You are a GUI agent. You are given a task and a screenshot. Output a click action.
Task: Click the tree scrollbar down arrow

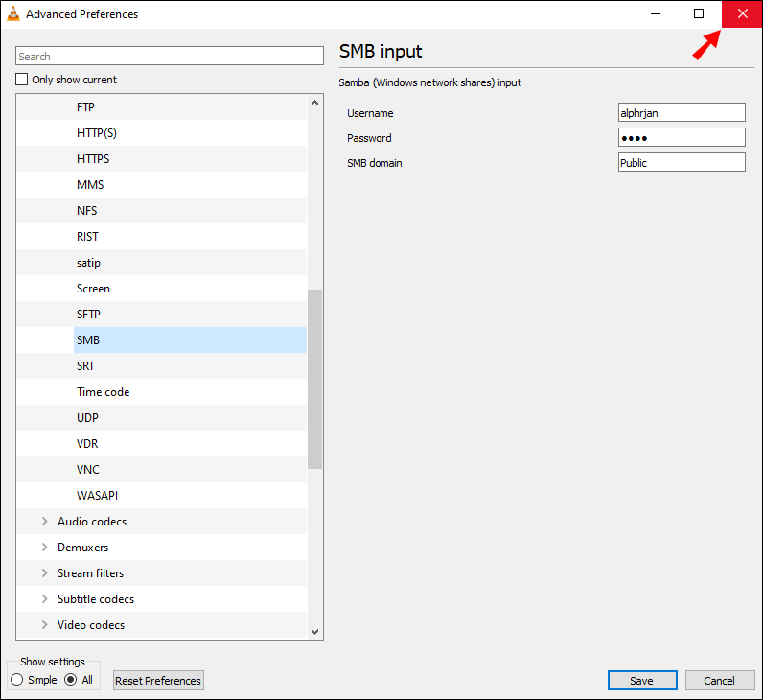point(314,631)
